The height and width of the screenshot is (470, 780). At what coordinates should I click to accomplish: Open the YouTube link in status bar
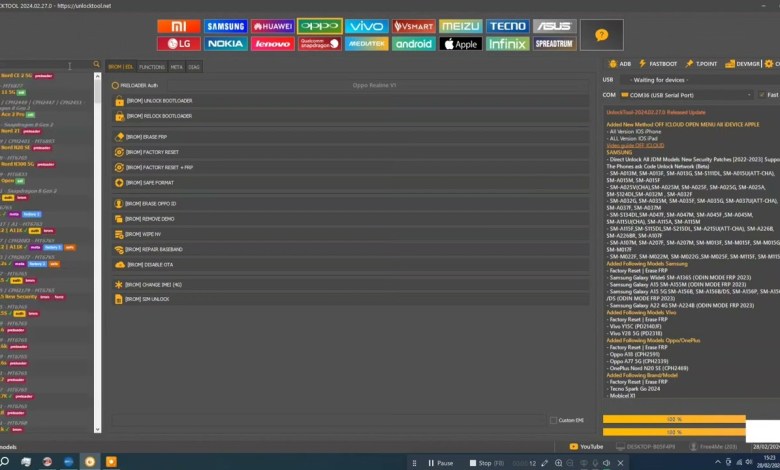point(586,447)
